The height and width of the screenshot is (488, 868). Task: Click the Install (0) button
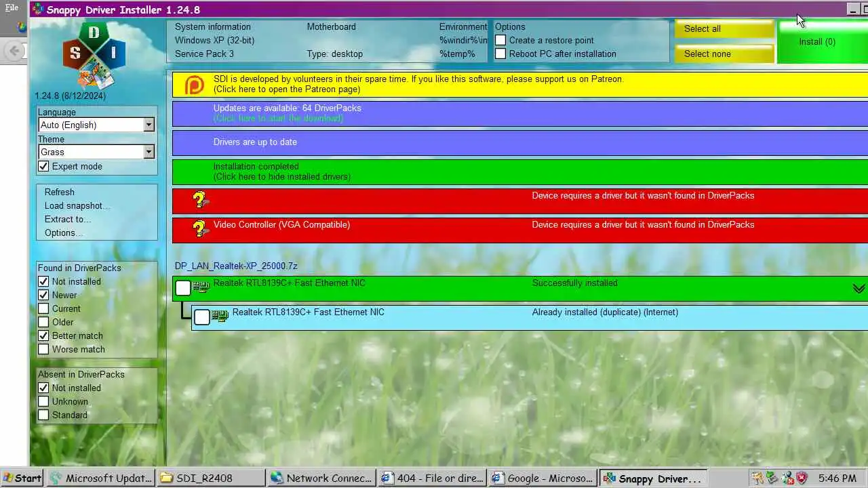(823, 41)
